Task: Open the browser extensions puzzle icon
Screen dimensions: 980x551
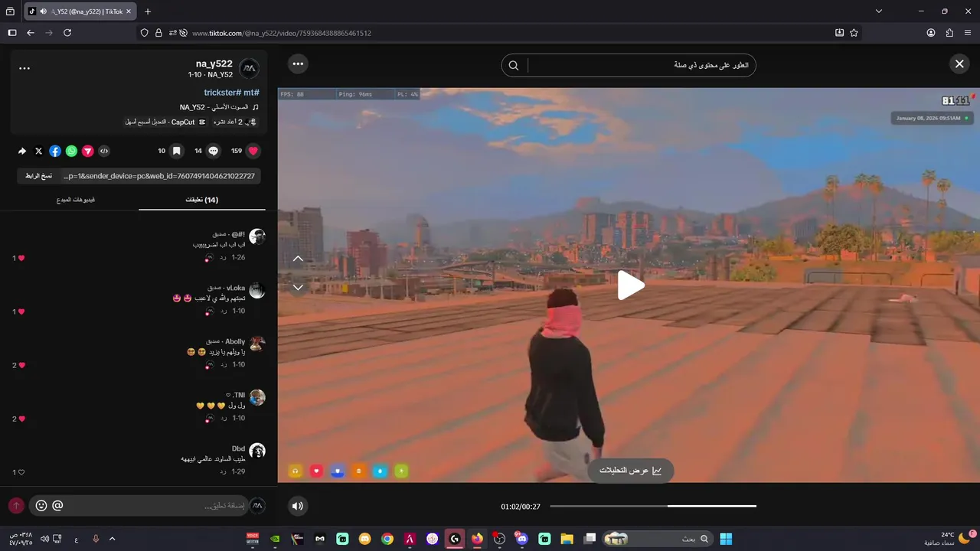Action: pyautogui.click(x=949, y=33)
